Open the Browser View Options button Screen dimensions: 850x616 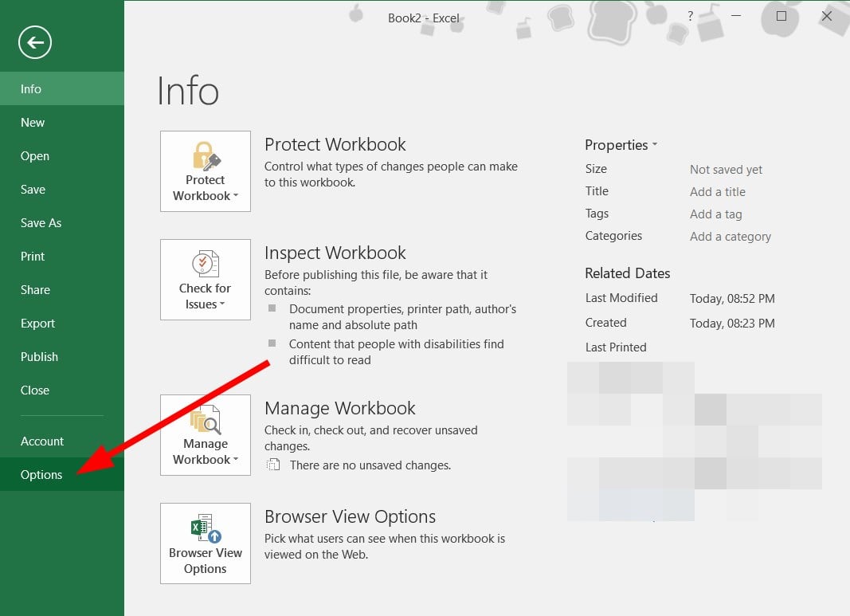[206, 543]
